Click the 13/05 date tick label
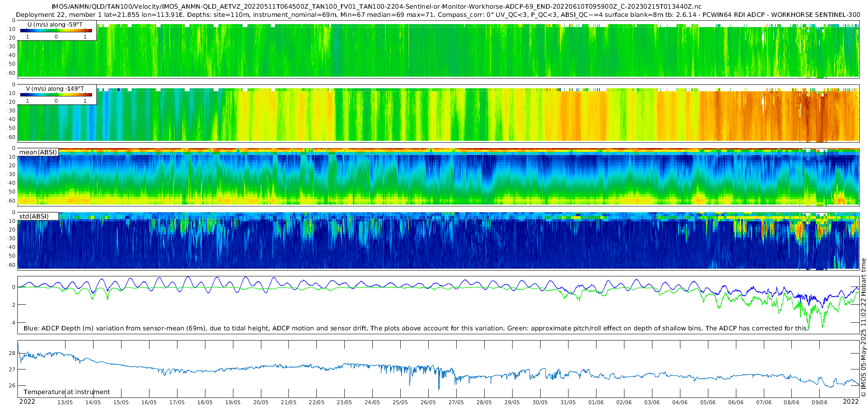This screenshot has width=868, height=410. [x=65, y=402]
